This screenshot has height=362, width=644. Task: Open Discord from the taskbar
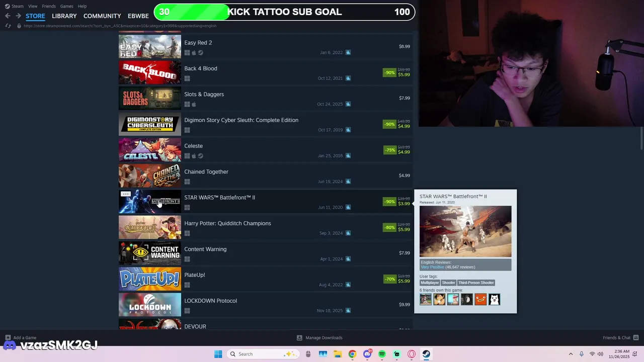[x=367, y=354]
